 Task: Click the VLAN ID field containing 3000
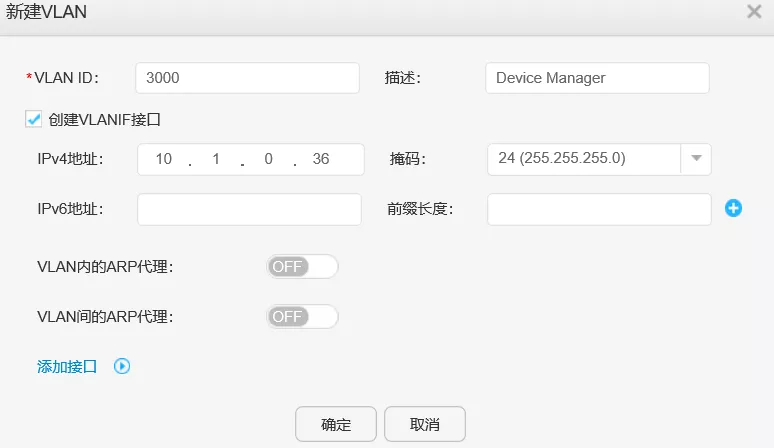(246, 78)
